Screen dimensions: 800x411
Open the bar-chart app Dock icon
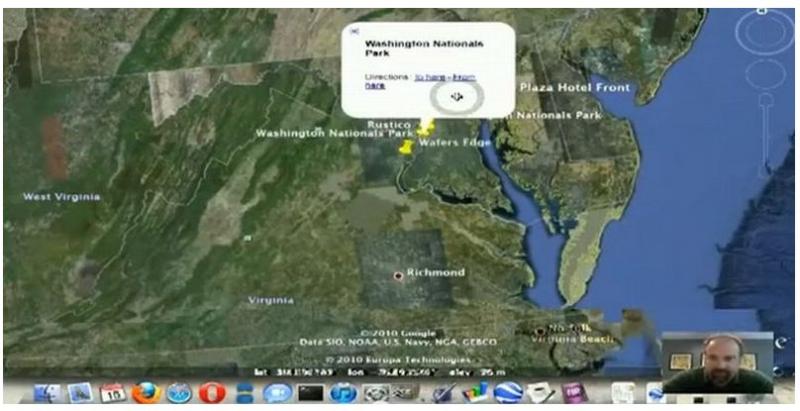pos(476,393)
